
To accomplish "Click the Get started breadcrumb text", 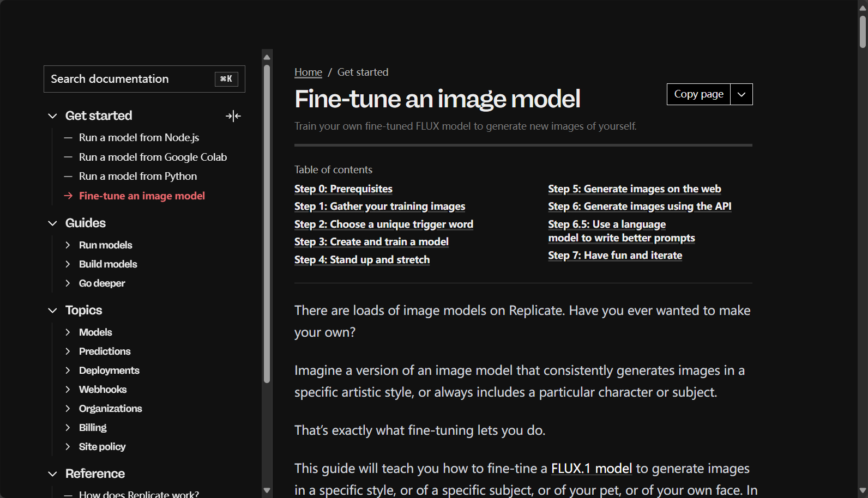I will click(363, 72).
